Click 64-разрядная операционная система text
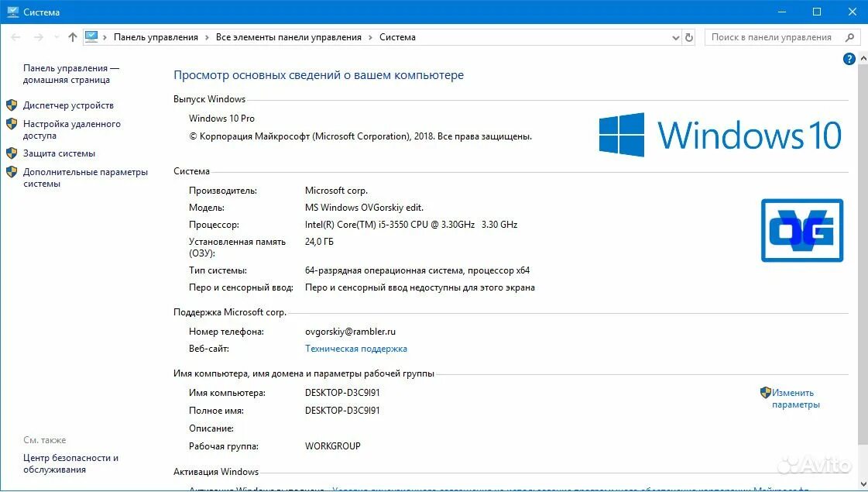The width and height of the screenshot is (868, 492). [417, 270]
